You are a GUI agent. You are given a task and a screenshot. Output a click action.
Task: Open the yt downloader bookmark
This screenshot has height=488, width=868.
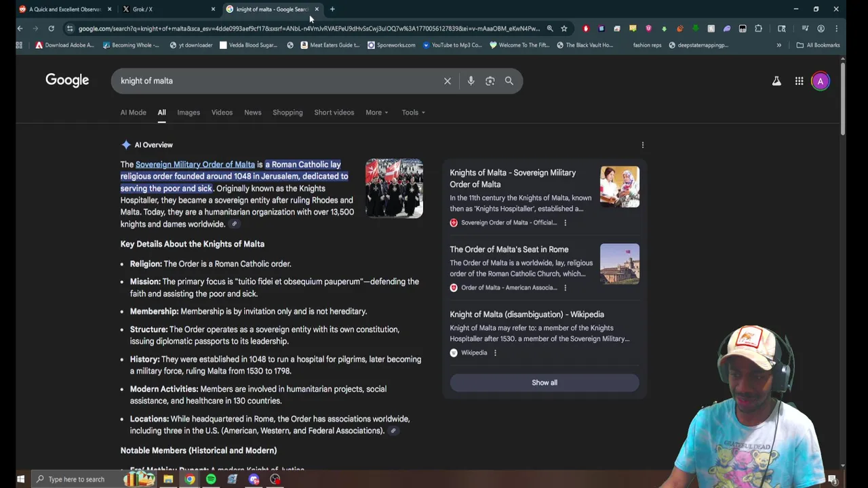(191, 45)
